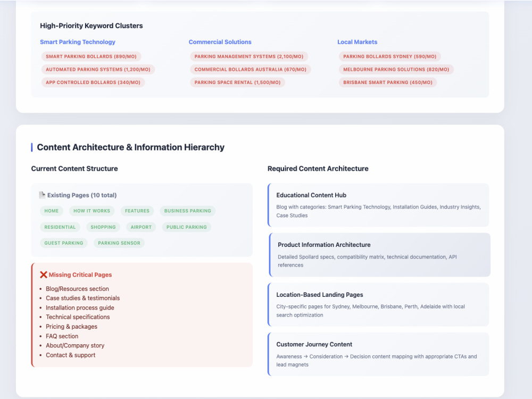This screenshot has width=532, height=399.
Task: Click the PUBLIC PARKING page tag
Action: click(187, 227)
